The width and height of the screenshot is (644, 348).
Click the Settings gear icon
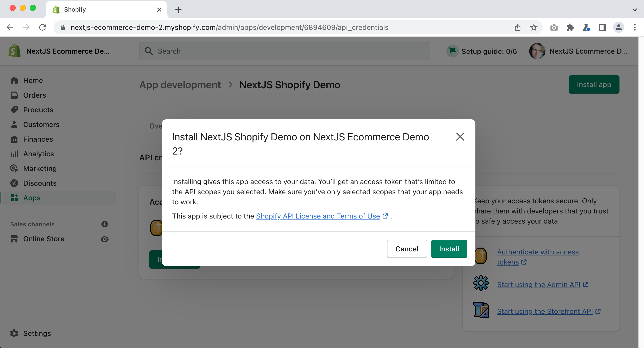coord(14,333)
